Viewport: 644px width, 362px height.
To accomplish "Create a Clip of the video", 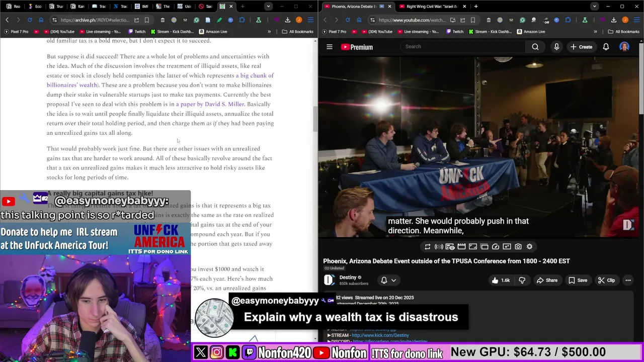I will [606, 280].
